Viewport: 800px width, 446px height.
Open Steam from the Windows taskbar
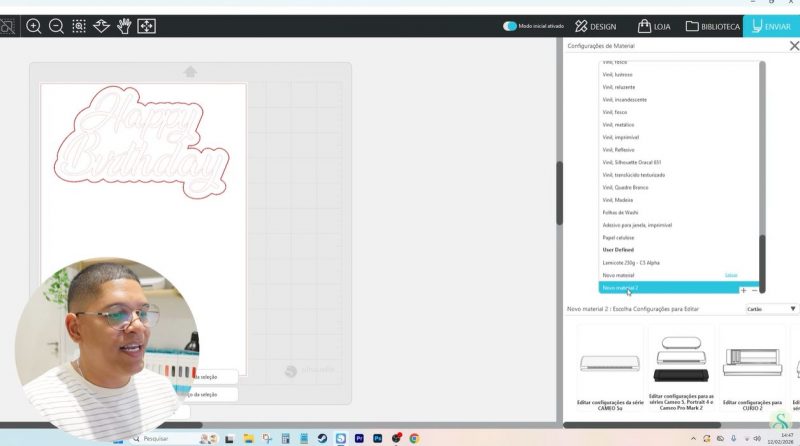click(323, 438)
